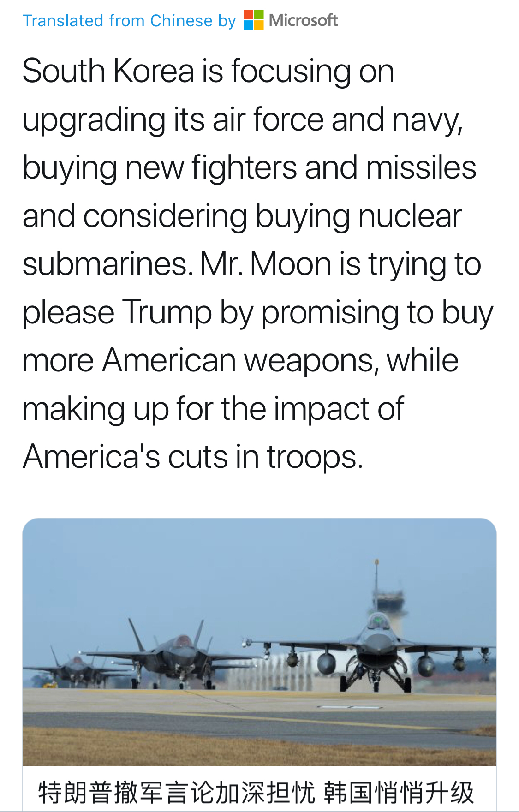Open the Chinese headline 特朗普撤军言论加深担忧

click(177, 793)
